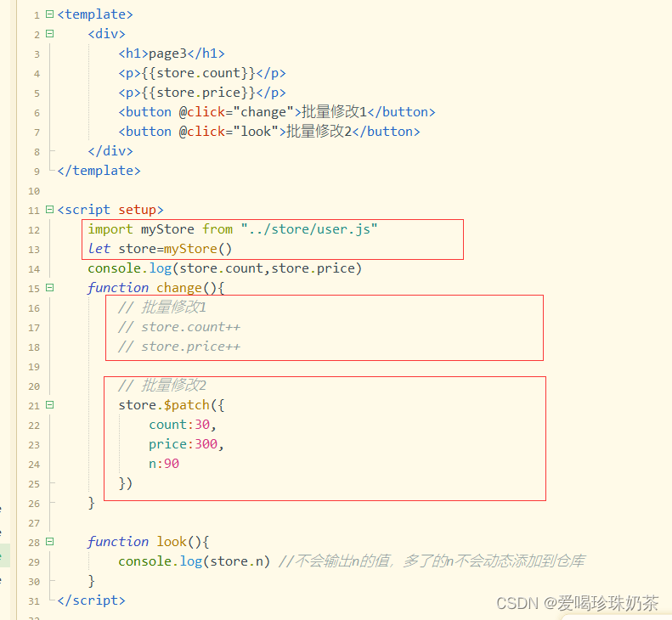Click the button line with @click="look"

[269, 132]
